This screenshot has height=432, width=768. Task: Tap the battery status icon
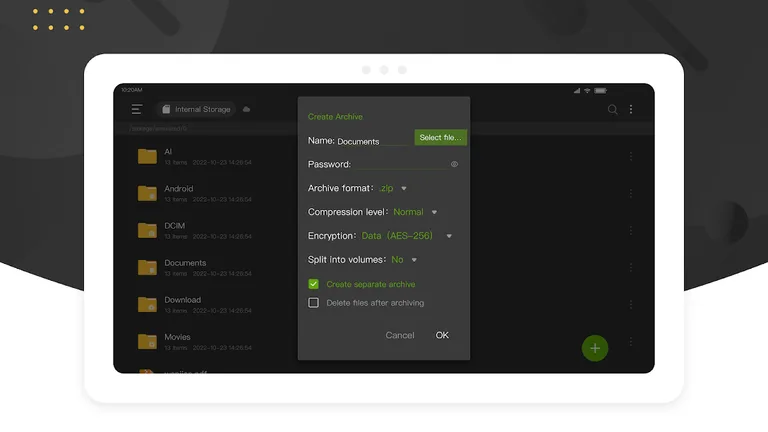600,91
